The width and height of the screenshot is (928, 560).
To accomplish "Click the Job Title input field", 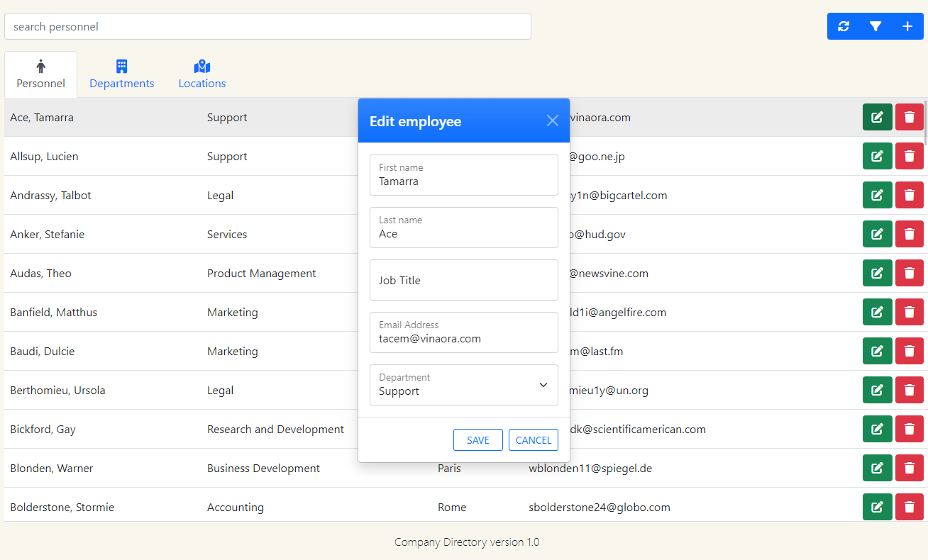I will click(464, 280).
